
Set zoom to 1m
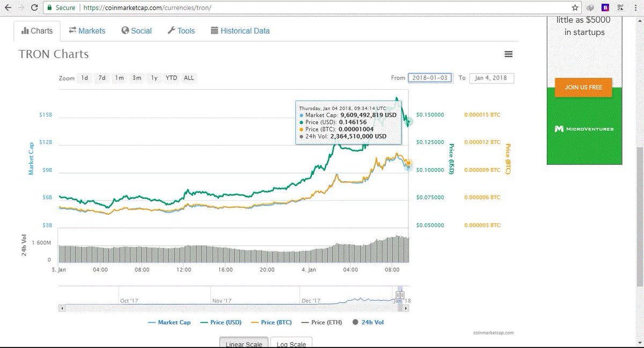119,78
